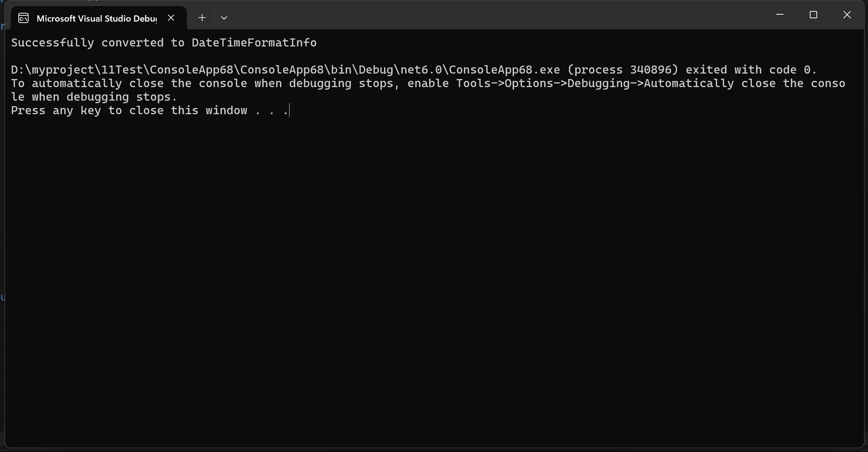Click the Tools->Options->Debugging text
Image resolution: width=868 pixels, height=452 pixels.
click(x=549, y=83)
